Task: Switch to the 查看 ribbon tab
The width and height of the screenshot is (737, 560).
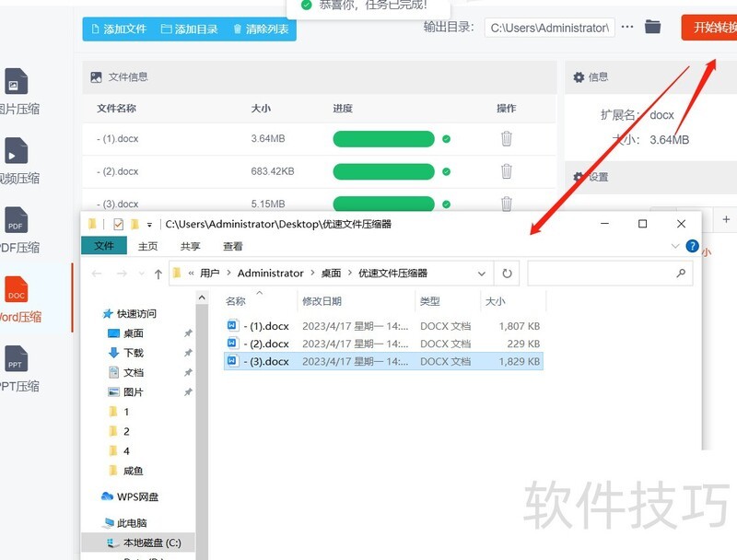Action: coord(234,246)
